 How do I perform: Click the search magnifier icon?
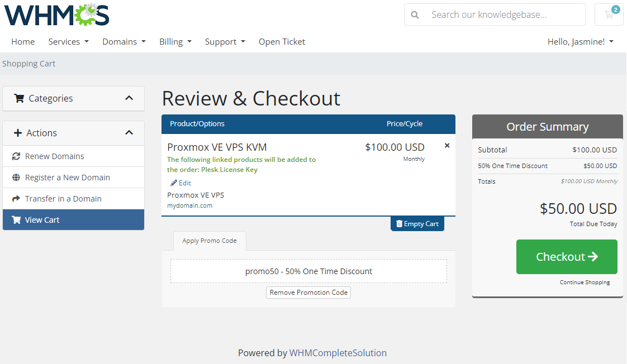point(415,15)
